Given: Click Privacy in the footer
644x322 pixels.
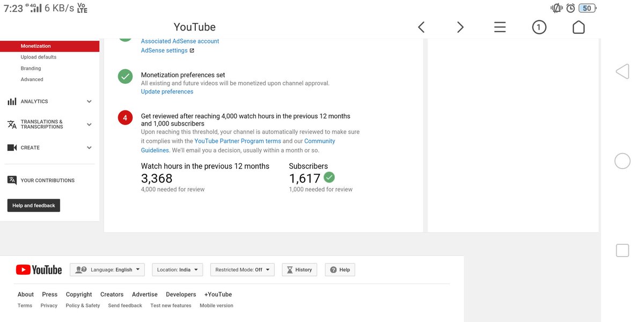Looking at the screenshot, I should coord(49,305).
